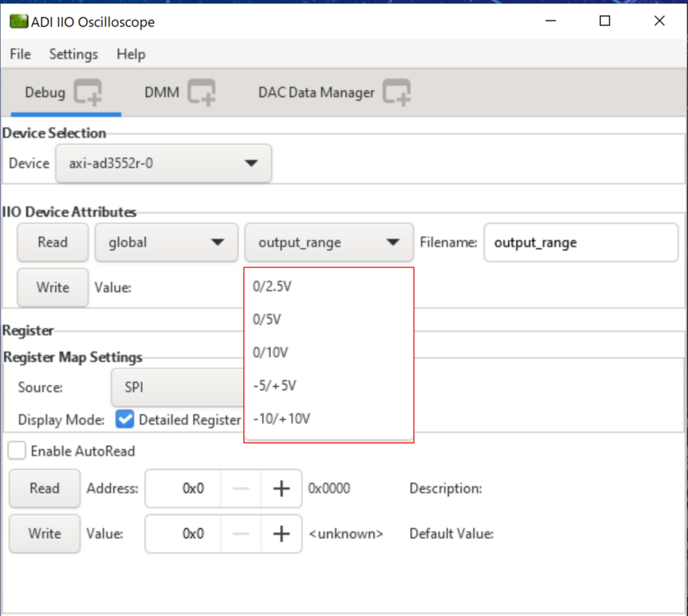Click the ADI IIO Oscilloscope title bar icon

(x=19, y=21)
